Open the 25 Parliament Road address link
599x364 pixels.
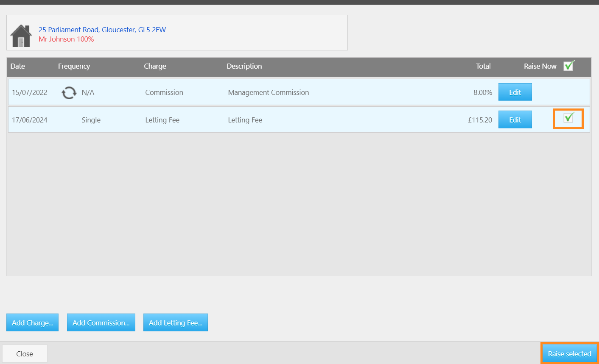tap(102, 30)
